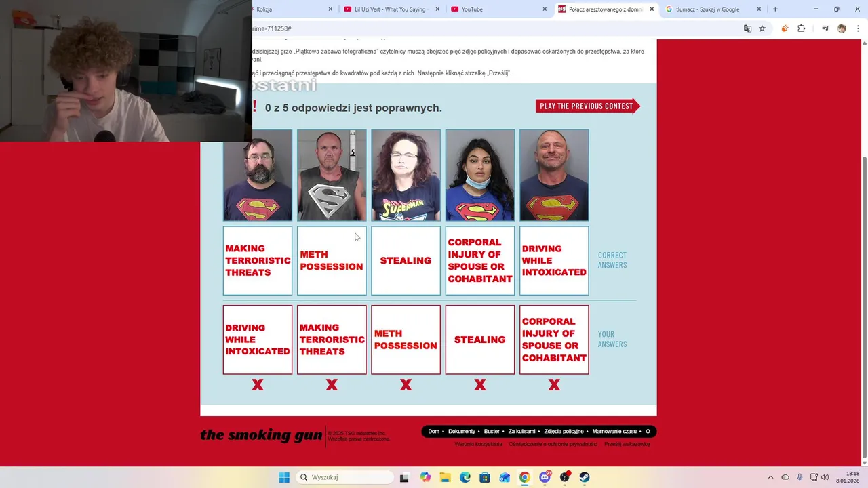Viewport: 868px width, 488px height.
Task: Click 'The Smoking Gun' footer logo
Action: tap(261, 435)
